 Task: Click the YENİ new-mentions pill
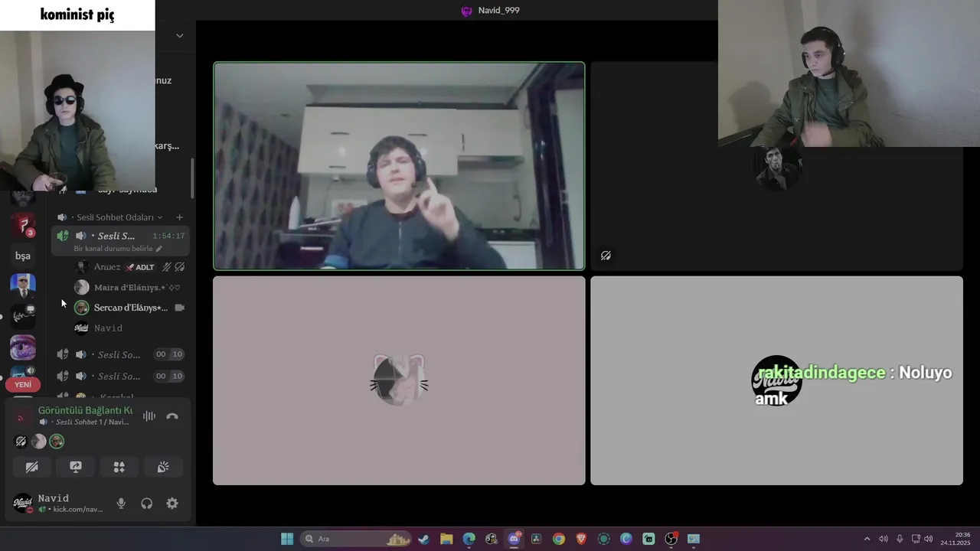tap(23, 384)
